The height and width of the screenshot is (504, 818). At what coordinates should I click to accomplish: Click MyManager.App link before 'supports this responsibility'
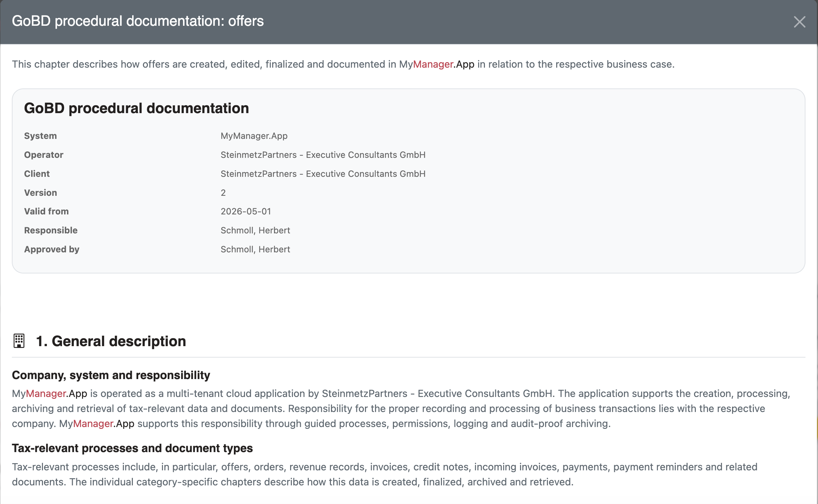pyautogui.click(x=97, y=423)
